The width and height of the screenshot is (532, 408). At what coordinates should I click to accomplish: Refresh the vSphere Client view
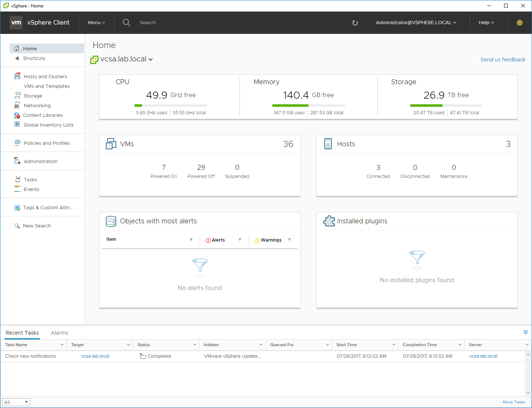pyautogui.click(x=355, y=23)
